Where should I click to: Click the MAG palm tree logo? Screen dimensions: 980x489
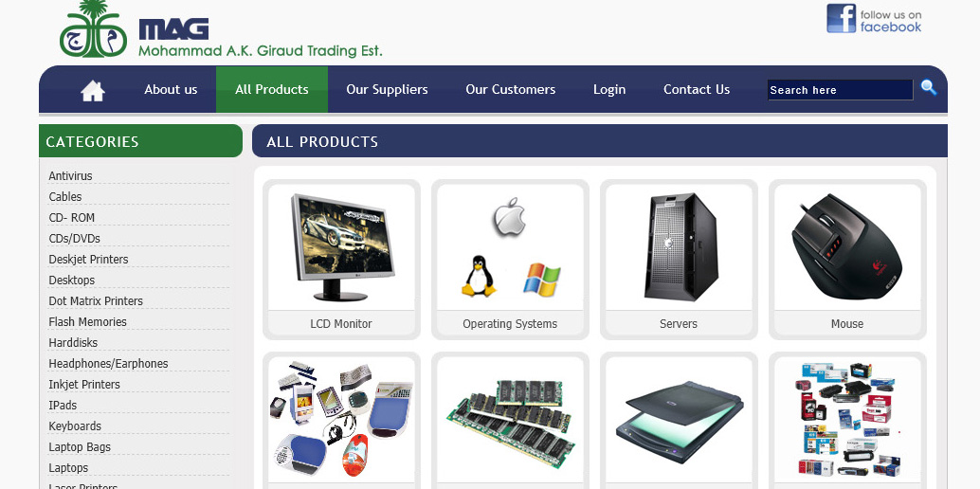pos(93,28)
